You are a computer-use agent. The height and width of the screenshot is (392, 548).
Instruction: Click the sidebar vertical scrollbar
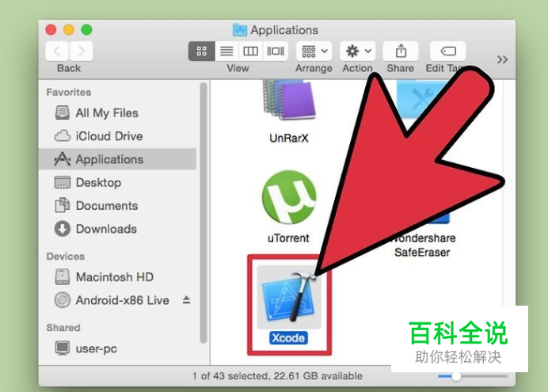pos(204,213)
